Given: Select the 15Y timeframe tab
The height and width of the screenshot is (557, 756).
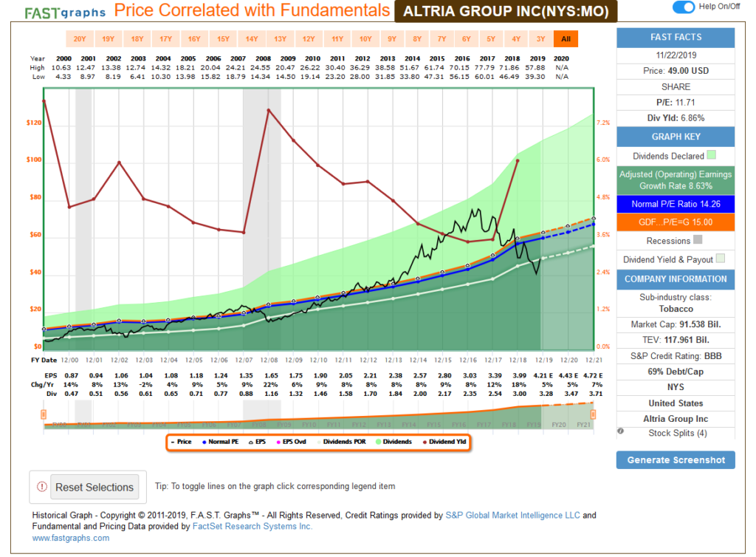Looking at the screenshot, I should pos(223,39).
